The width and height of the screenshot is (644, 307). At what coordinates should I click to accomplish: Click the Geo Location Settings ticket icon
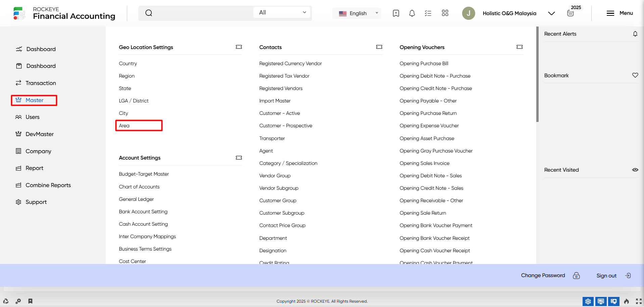tap(239, 47)
